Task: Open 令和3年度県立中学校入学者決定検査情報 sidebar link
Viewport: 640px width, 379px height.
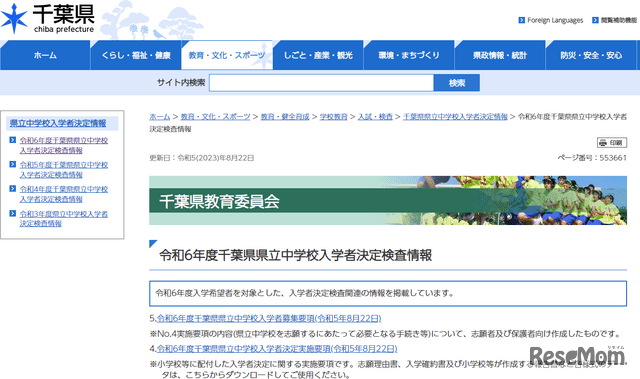Action: click(64, 219)
